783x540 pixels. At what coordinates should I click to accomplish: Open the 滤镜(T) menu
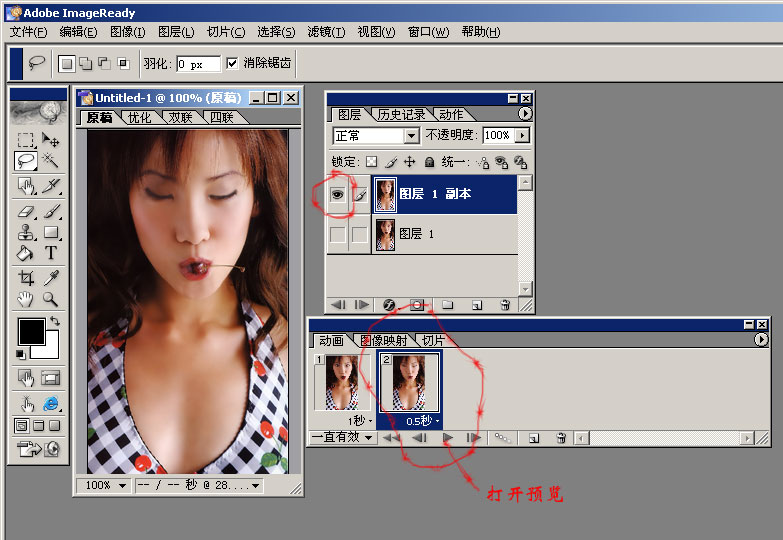pos(324,32)
